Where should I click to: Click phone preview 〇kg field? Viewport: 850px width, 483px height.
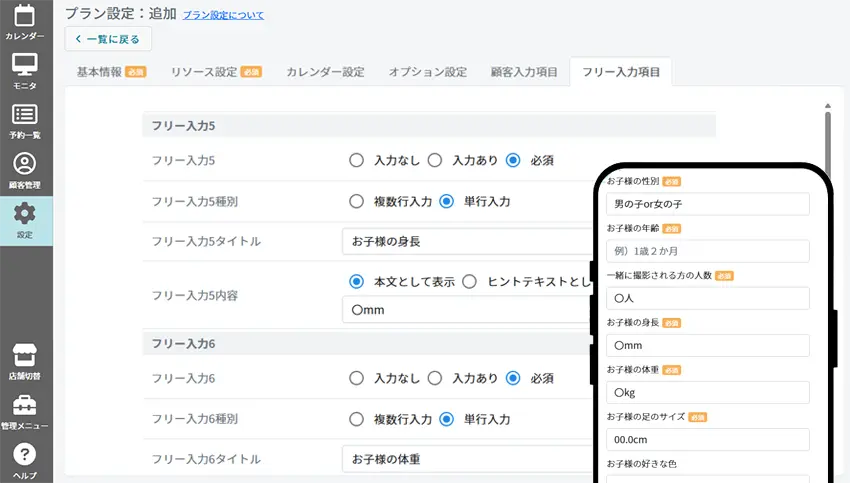click(708, 393)
